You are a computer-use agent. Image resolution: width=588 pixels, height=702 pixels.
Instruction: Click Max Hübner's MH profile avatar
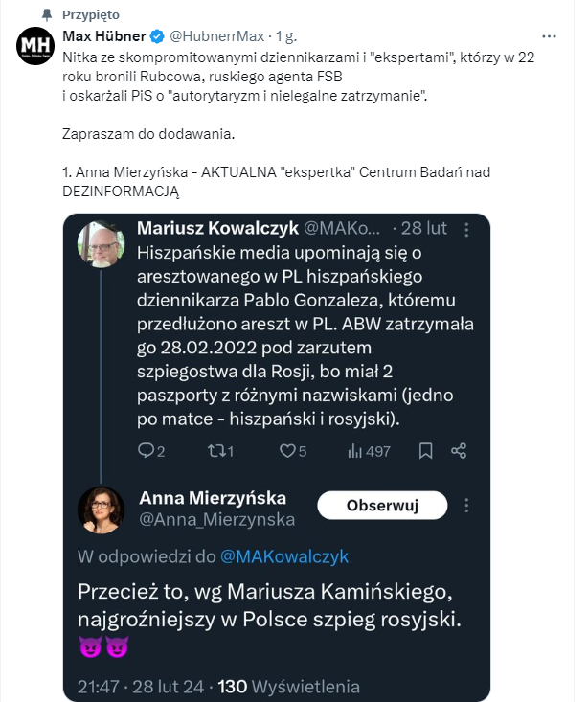pyautogui.click(x=37, y=45)
